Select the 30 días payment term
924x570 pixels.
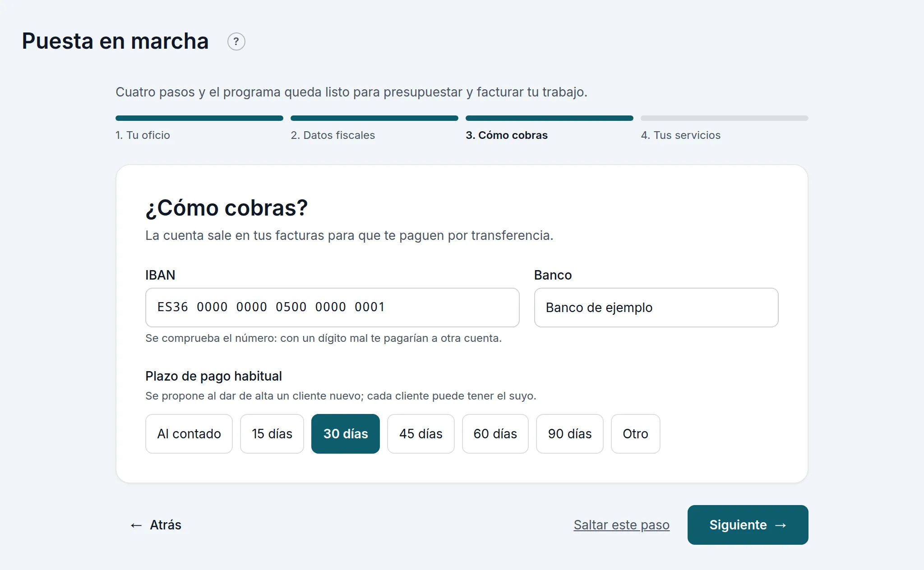pyautogui.click(x=346, y=434)
